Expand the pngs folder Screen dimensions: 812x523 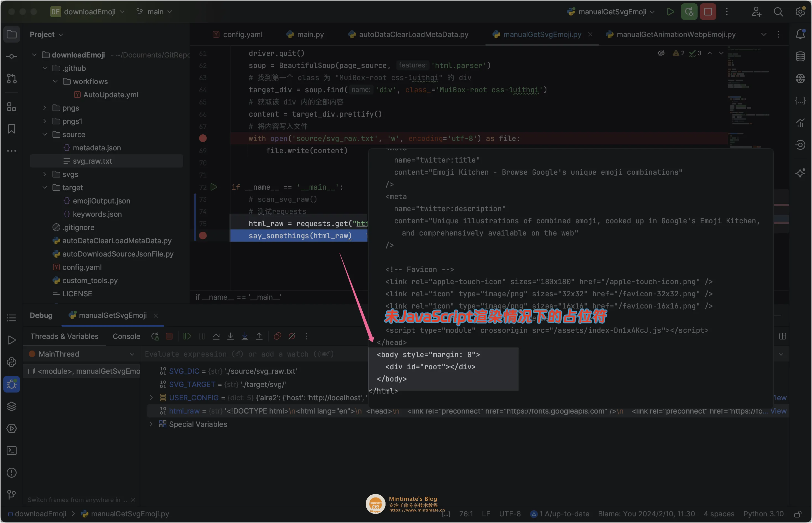pos(44,108)
